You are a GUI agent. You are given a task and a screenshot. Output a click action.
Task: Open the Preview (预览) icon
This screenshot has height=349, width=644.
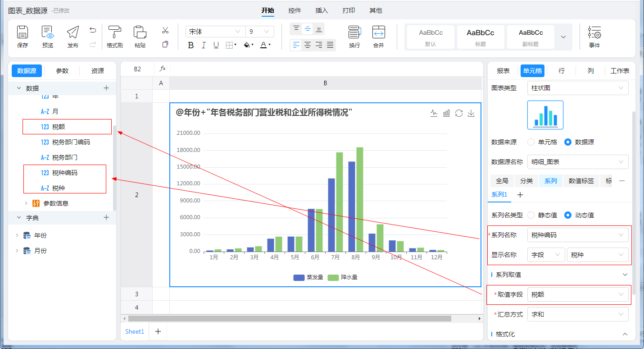click(47, 32)
